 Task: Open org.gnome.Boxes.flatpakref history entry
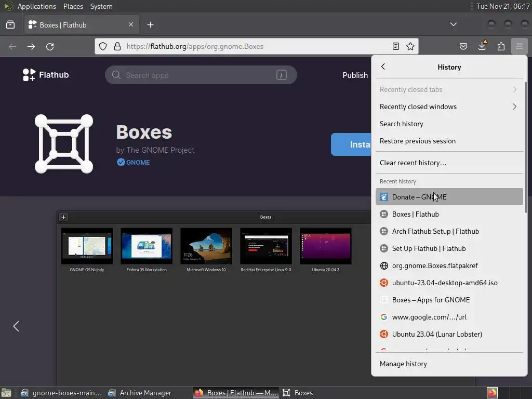tap(449, 265)
